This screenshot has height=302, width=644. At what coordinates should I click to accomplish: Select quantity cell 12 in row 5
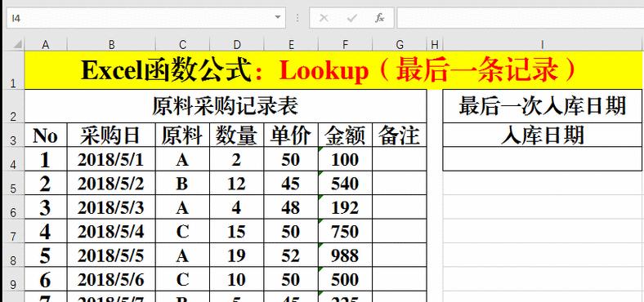tap(236, 183)
